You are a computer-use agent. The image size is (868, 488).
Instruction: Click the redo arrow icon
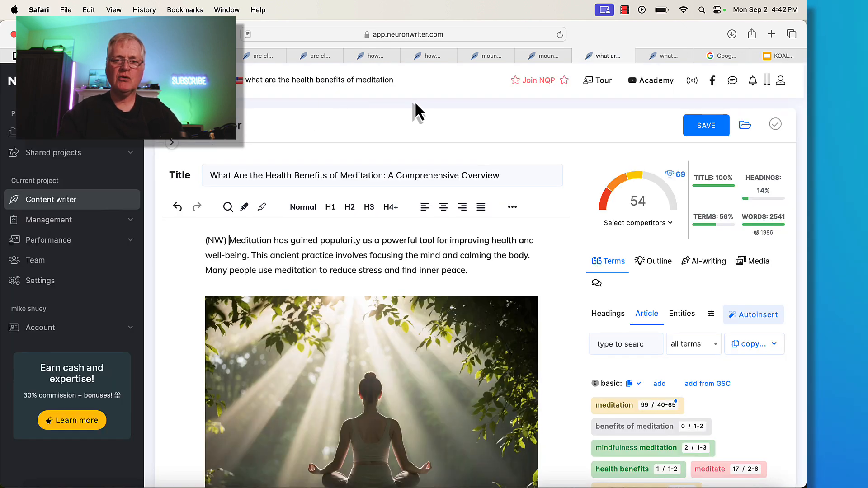pyautogui.click(x=197, y=207)
